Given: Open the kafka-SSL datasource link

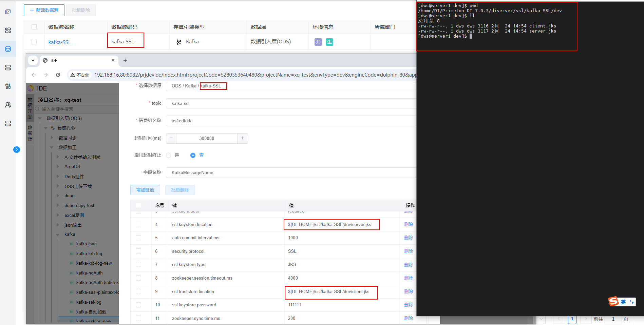Looking at the screenshot, I should click(x=60, y=42).
